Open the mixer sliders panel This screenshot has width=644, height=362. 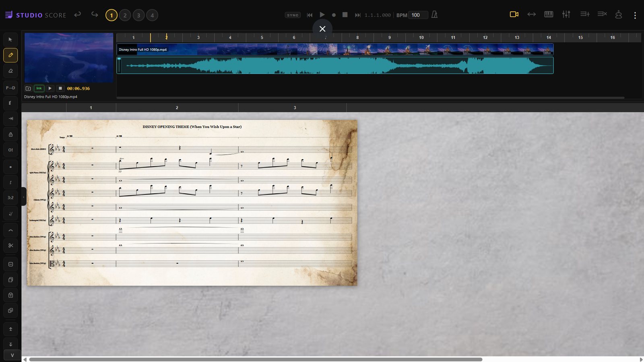coord(566,14)
